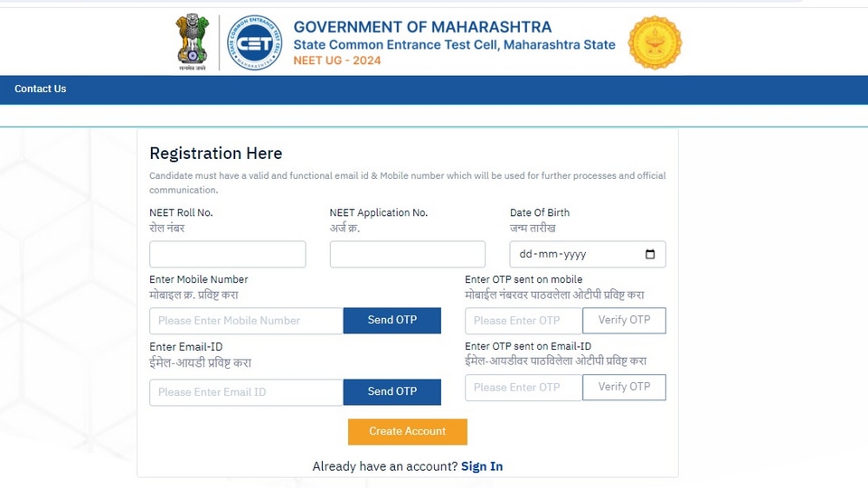This screenshot has width=868, height=488.
Task: Click the Email ID input field
Action: (x=246, y=391)
